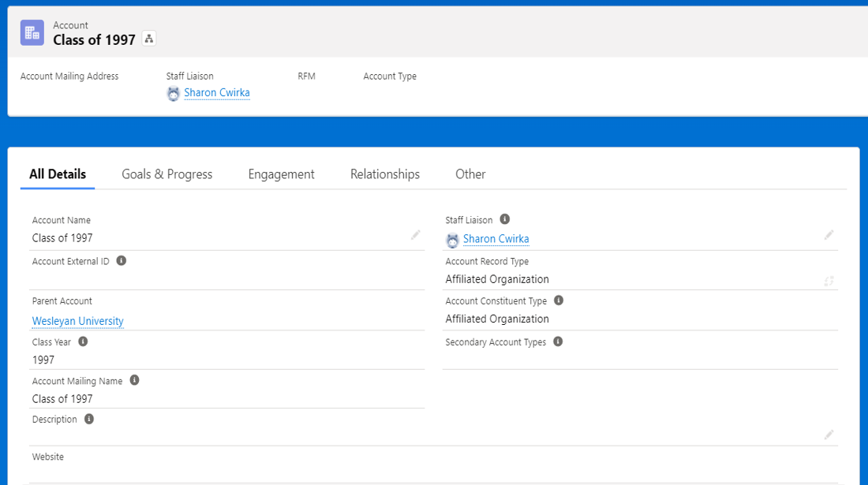868x485 pixels.
Task: Click the Account External ID label
Action: [71, 261]
